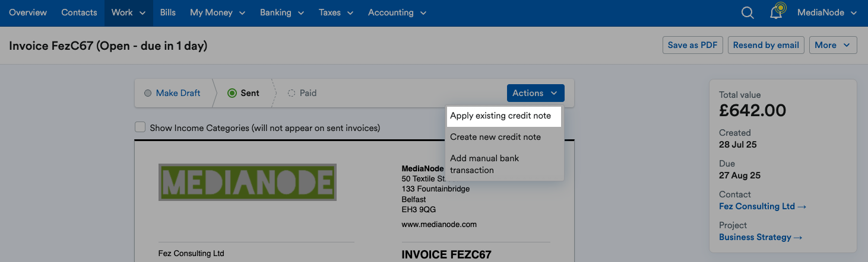Go to the Overview tab
This screenshot has width=868, height=262.
click(28, 12)
